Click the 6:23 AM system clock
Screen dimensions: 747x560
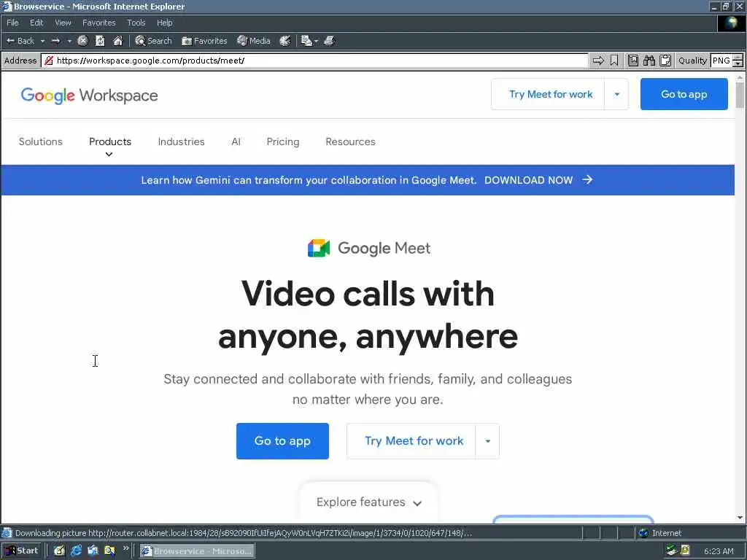719,551
